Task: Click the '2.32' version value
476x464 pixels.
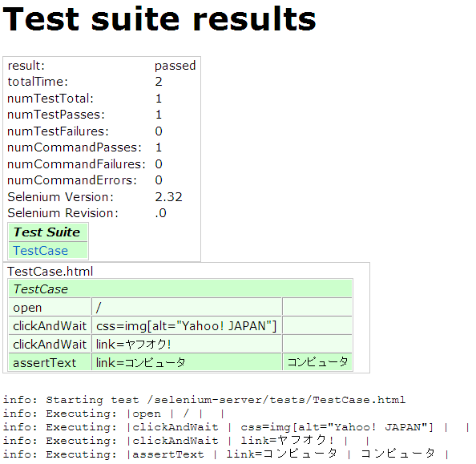Action: tap(168, 197)
